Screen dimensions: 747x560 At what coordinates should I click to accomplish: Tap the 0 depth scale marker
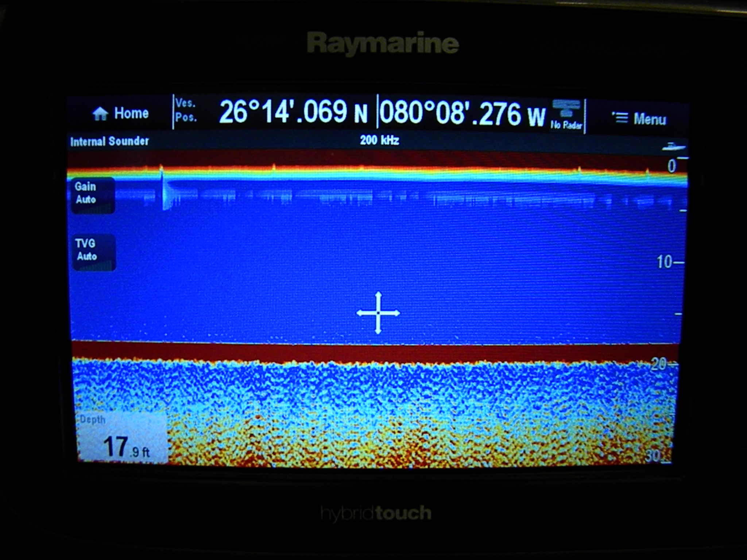click(x=672, y=166)
